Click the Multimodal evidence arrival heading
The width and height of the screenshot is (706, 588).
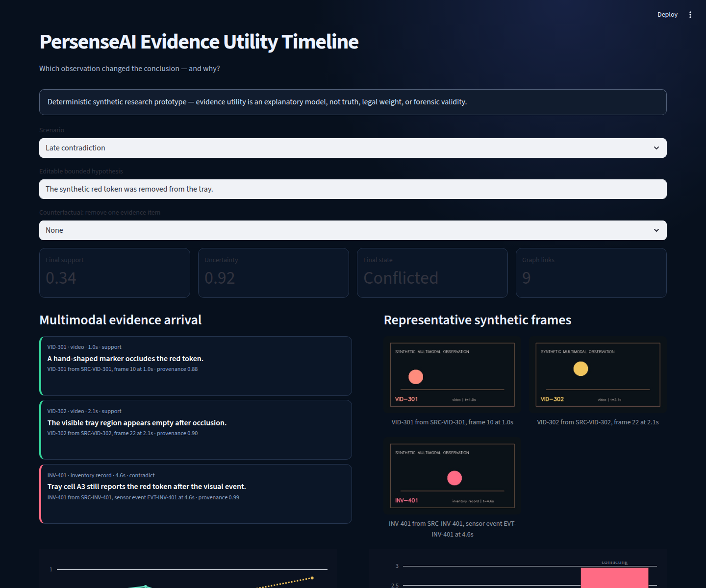pyautogui.click(x=121, y=320)
